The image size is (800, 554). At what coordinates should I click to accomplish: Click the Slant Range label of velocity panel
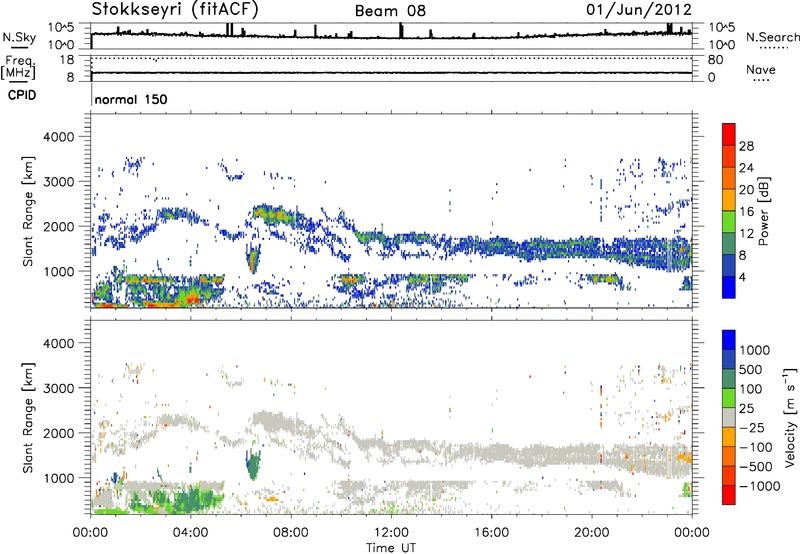[x=28, y=418]
